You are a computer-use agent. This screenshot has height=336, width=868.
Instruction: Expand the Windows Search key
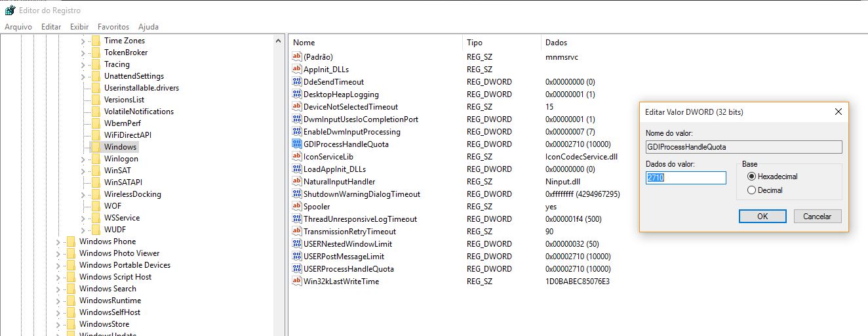pyautogui.click(x=58, y=289)
